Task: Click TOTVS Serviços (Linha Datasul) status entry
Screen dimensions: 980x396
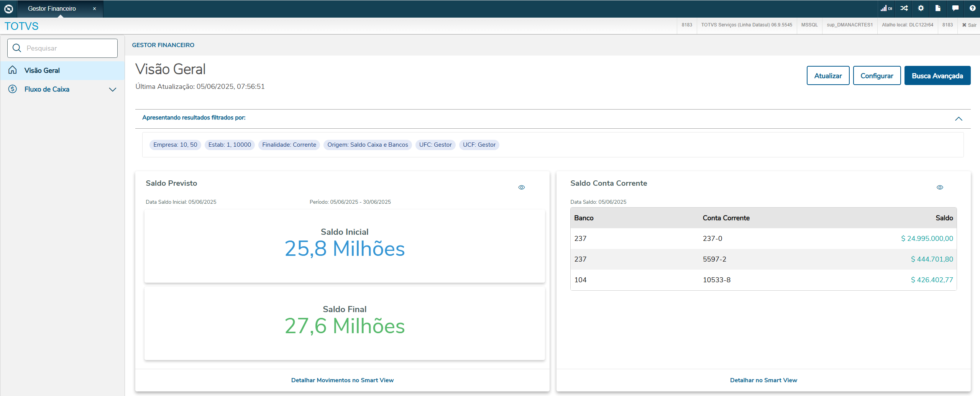Action: (747, 25)
